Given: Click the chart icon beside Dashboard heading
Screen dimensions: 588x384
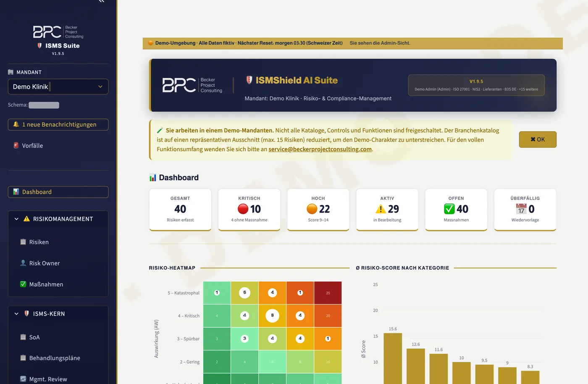Looking at the screenshot, I should tap(153, 178).
